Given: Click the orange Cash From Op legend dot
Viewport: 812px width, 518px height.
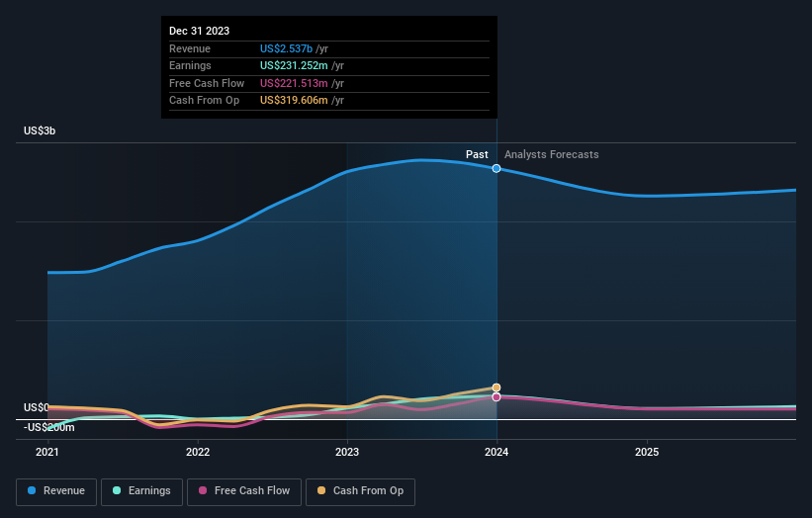Looking at the screenshot, I should click(x=321, y=490).
